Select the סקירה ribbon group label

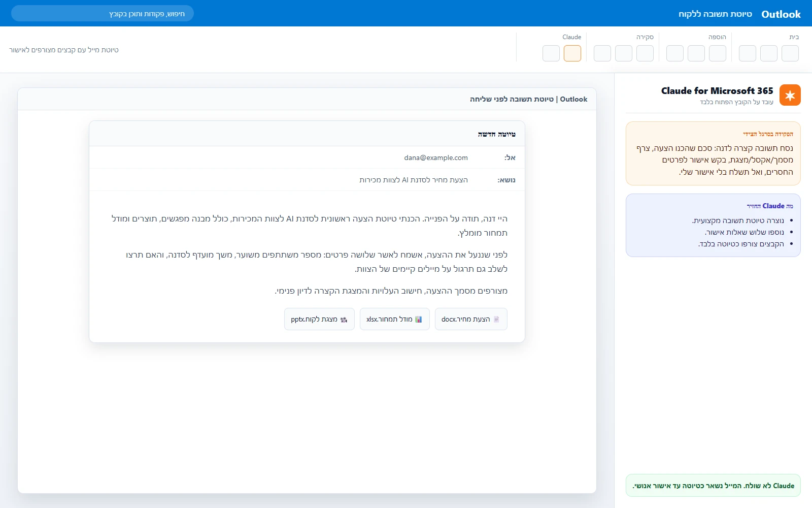coord(645,37)
